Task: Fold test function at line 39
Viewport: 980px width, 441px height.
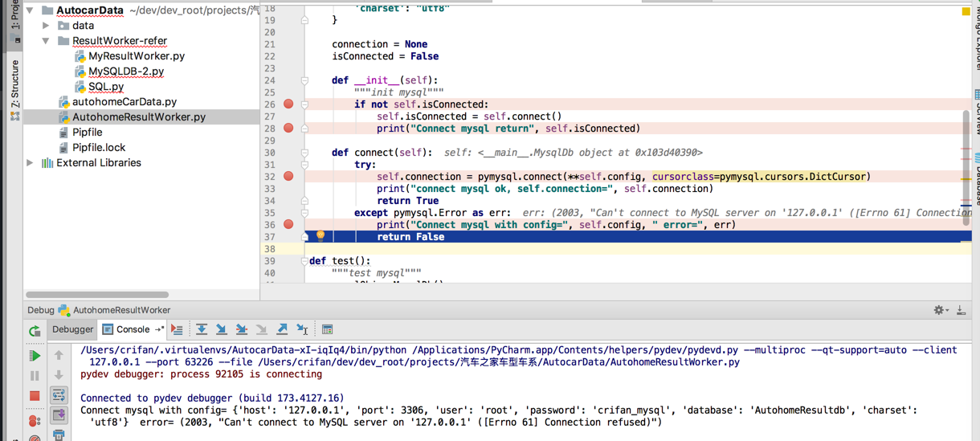Action: point(304,261)
